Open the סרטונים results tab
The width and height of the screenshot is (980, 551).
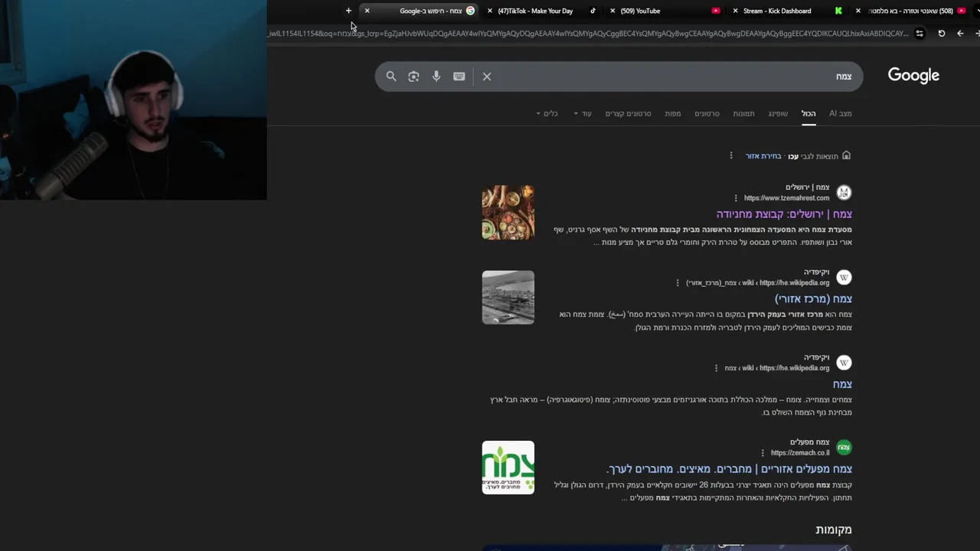(x=707, y=113)
